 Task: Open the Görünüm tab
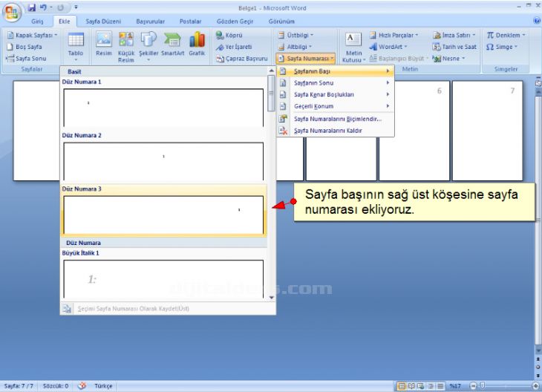click(x=281, y=21)
